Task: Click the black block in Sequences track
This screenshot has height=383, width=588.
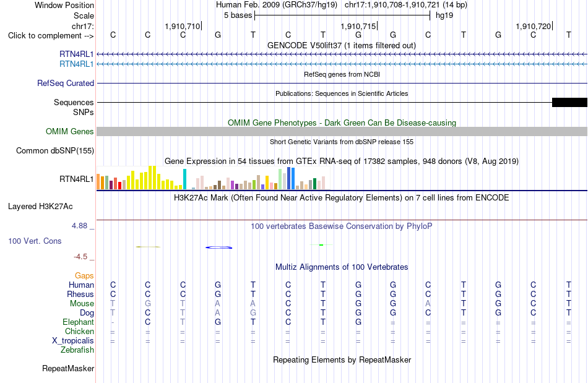Action: 569,102
